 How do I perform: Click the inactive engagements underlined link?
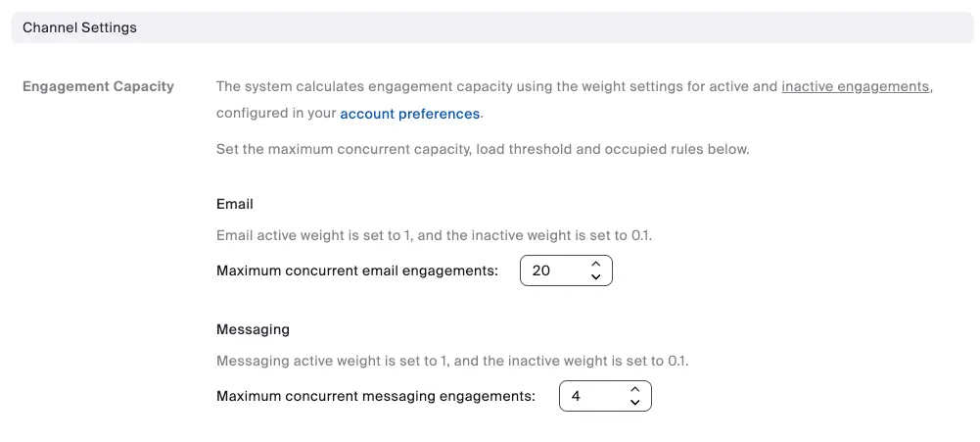coord(855,86)
